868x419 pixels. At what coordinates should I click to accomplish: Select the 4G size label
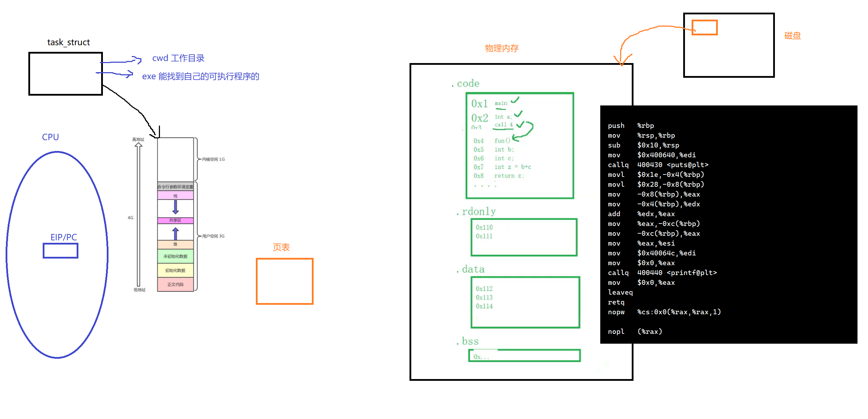coord(131,218)
